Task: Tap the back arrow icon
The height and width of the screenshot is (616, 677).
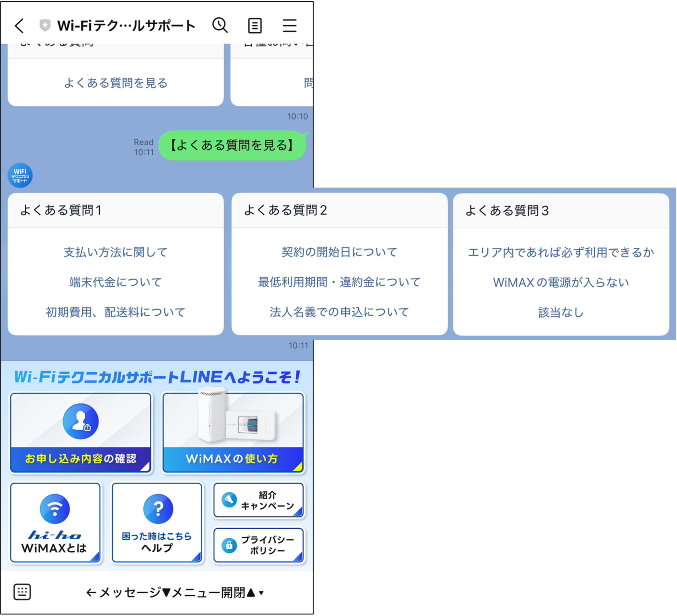Action: tap(19, 26)
